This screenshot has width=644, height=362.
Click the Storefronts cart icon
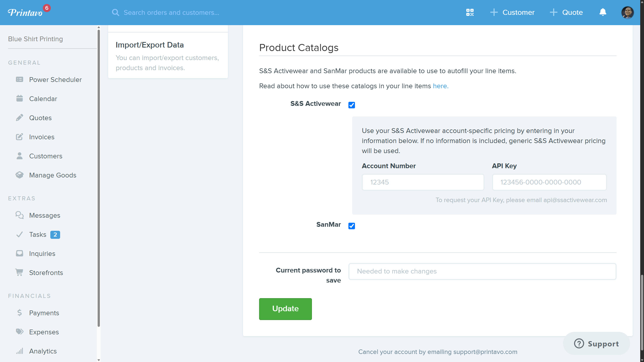[19, 273]
